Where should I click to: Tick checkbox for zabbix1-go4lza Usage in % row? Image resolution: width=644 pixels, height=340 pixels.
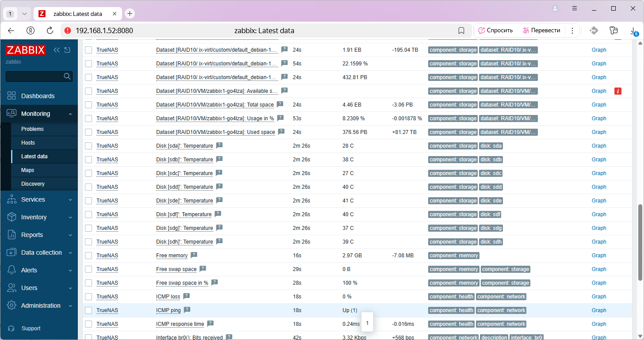pos(88,118)
